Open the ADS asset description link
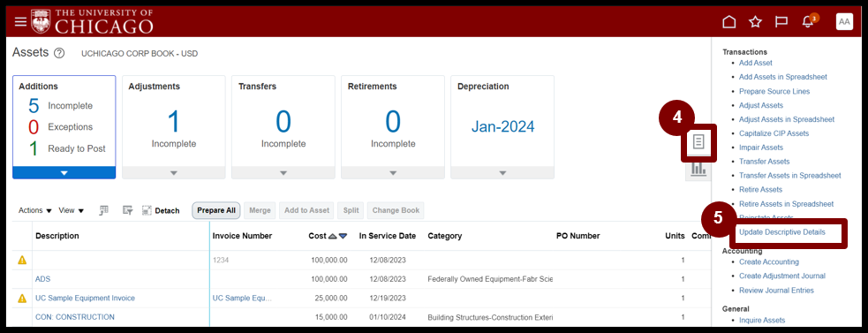 click(42, 279)
